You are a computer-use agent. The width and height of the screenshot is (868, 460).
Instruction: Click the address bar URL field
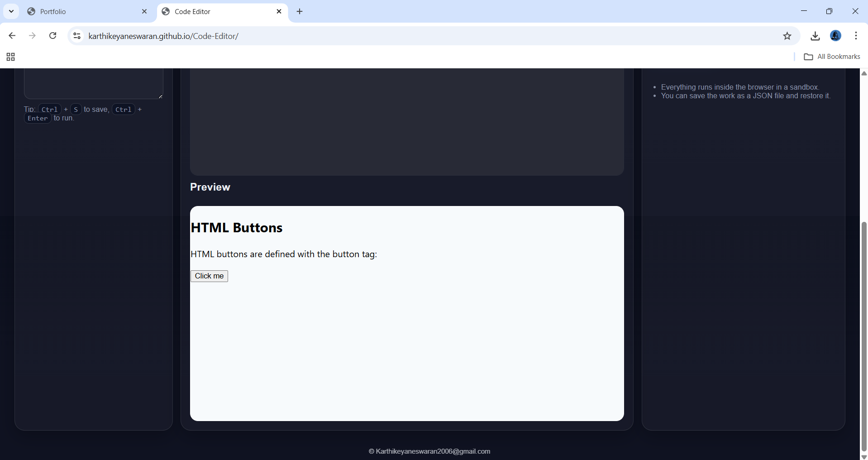click(407, 36)
